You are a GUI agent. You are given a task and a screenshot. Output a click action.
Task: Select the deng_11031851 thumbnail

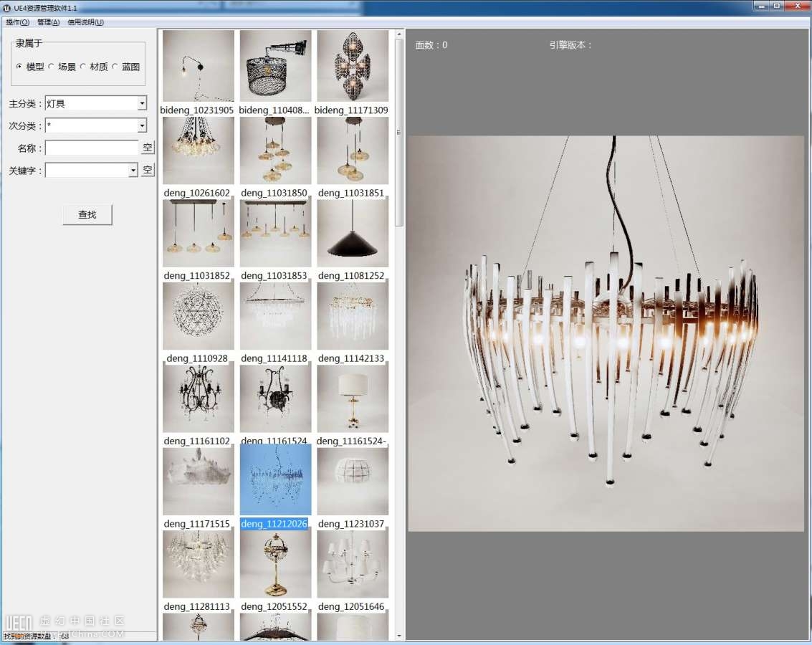353,150
